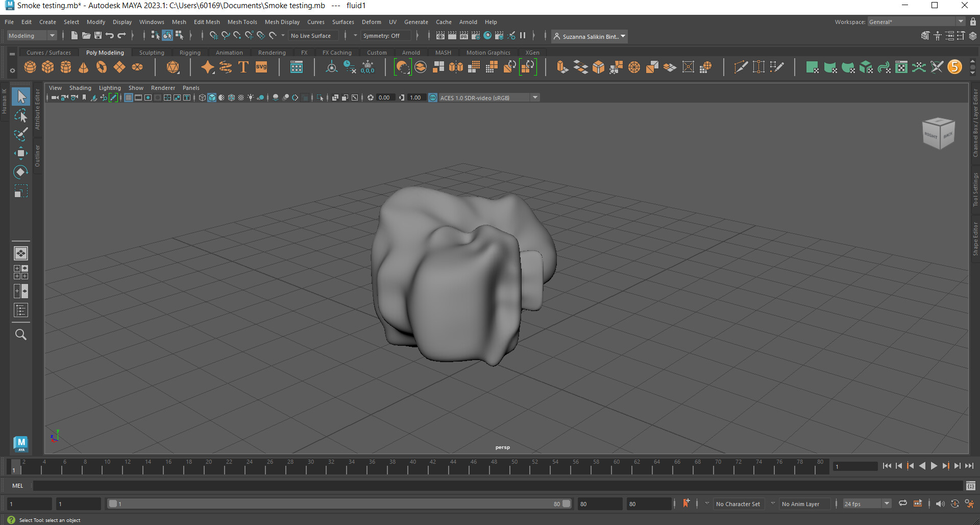The height and width of the screenshot is (525, 980).
Task: Select the polygon sphere shelf icon
Action: point(30,67)
